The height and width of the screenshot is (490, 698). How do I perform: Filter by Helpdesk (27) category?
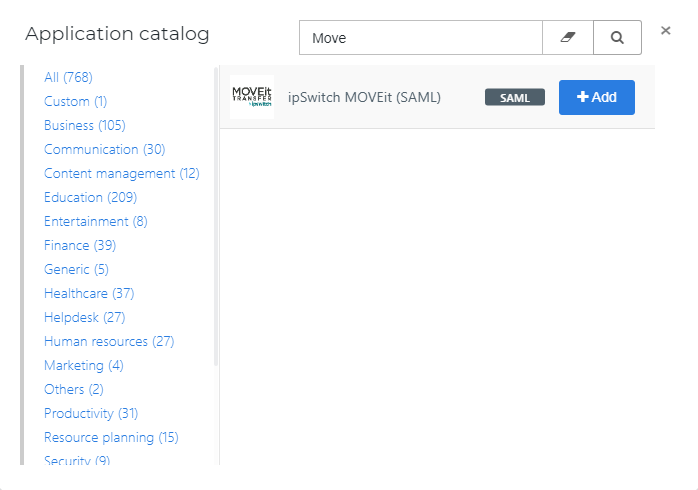[85, 318]
